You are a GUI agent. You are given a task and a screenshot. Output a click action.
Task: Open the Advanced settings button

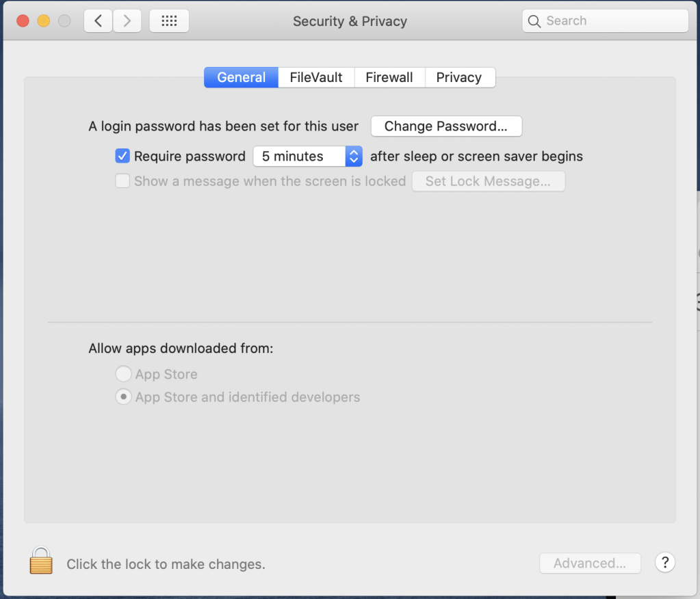590,563
